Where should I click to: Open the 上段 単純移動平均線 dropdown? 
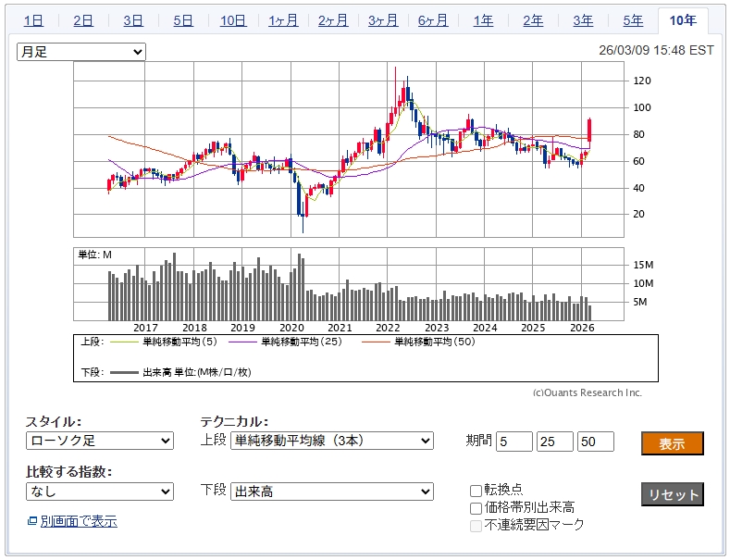tap(331, 441)
